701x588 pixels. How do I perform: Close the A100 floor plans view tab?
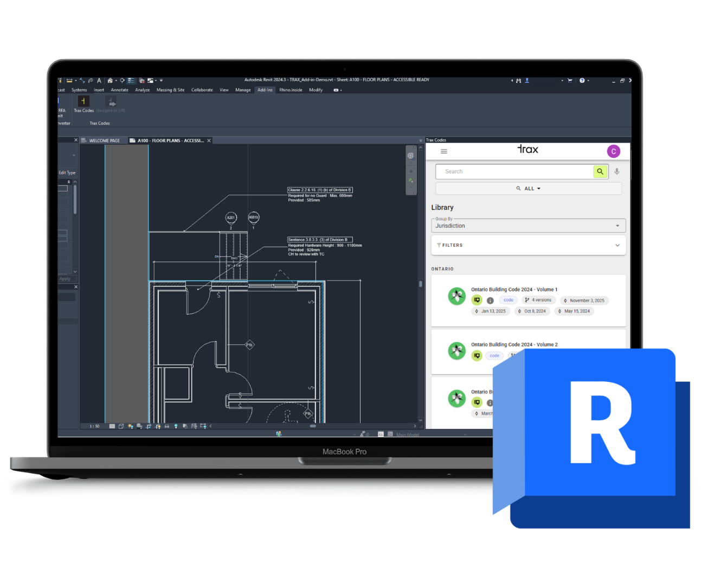point(209,140)
